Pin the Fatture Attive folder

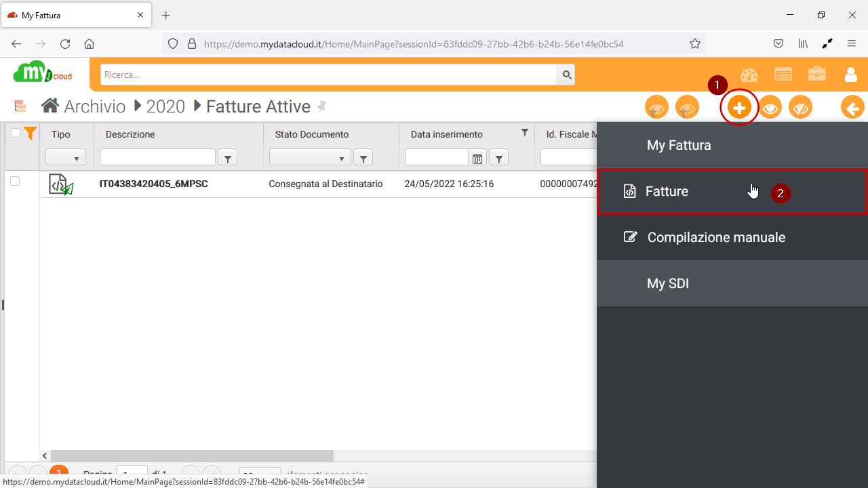[x=321, y=106]
